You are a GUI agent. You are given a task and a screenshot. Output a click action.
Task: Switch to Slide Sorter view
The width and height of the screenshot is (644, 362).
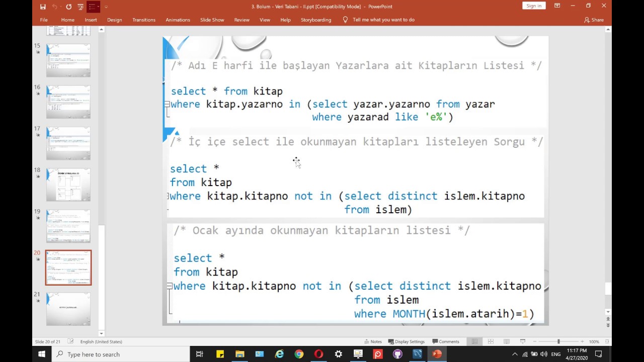click(491, 342)
